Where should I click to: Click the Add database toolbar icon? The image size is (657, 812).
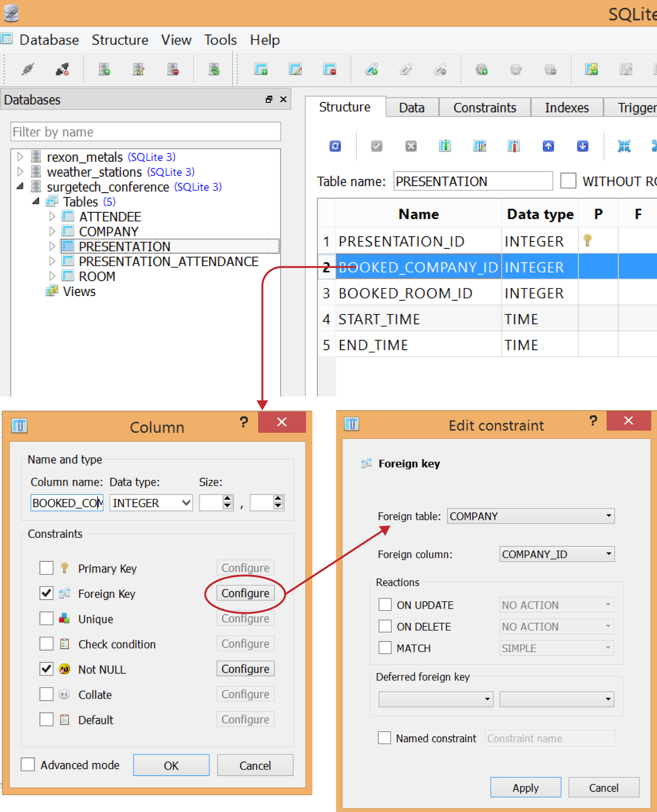coord(104,69)
